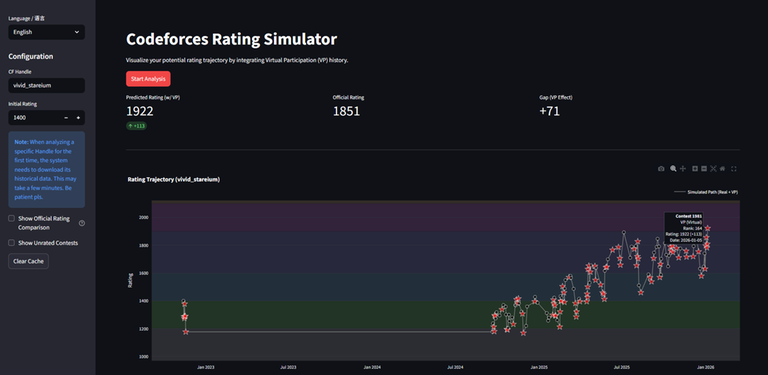Decrease Initial Rating with minus stepper

[x=66, y=118]
